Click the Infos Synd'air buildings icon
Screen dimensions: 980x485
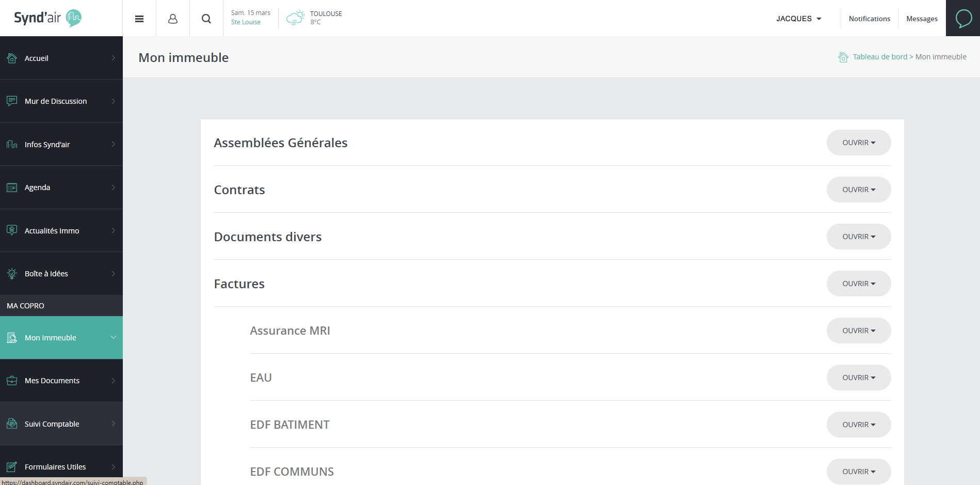[x=12, y=144]
